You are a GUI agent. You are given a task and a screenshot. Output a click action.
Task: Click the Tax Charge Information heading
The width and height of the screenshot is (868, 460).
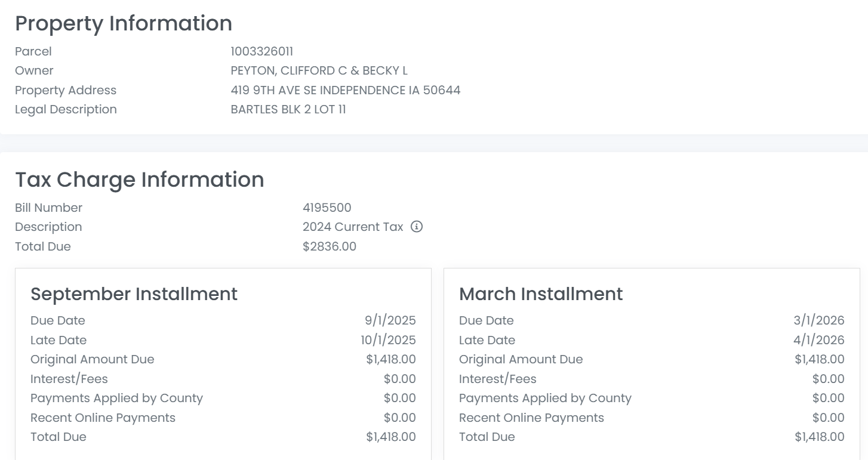(139, 180)
